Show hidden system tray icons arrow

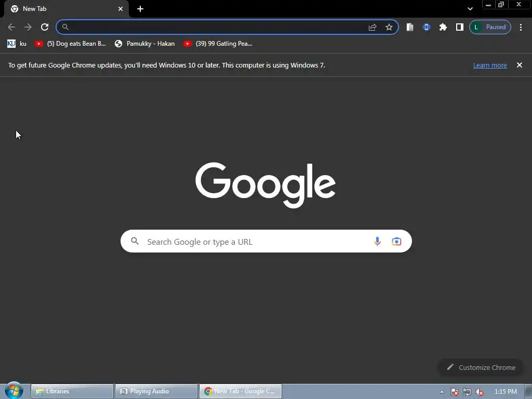tap(442, 392)
